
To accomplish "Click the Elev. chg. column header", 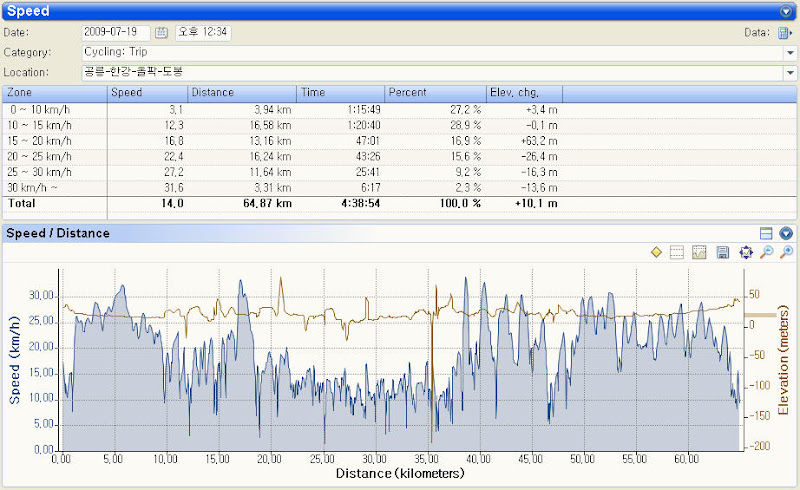I will tap(524, 93).
